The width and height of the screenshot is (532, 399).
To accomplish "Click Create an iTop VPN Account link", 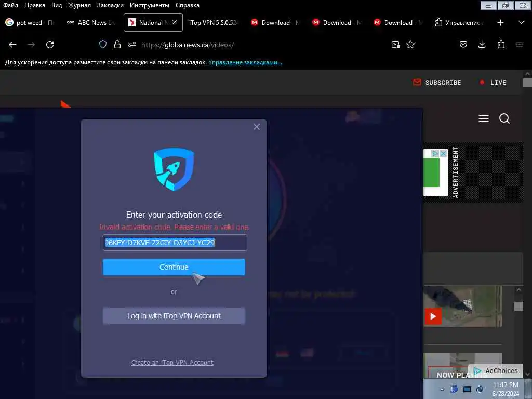I will point(172,362).
